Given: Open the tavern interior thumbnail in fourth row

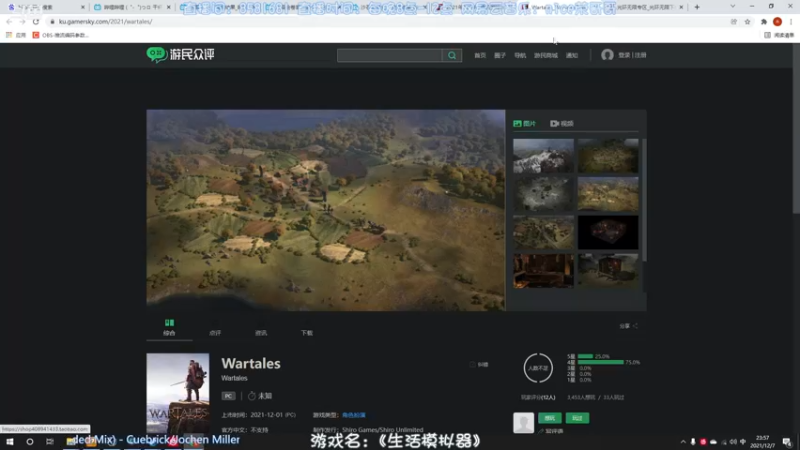Looking at the screenshot, I should (543, 270).
